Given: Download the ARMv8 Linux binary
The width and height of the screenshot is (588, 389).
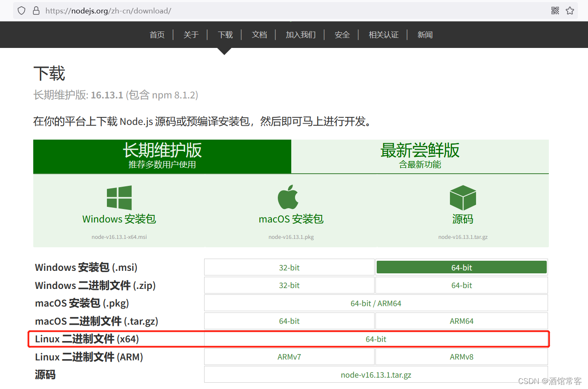Looking at the screenshot, I should click(x=461, y=357).
